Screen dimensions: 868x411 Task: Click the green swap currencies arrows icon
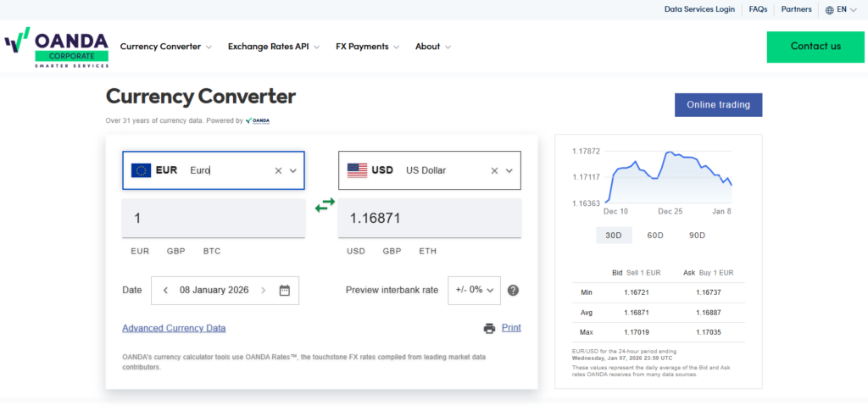(325, 205)
